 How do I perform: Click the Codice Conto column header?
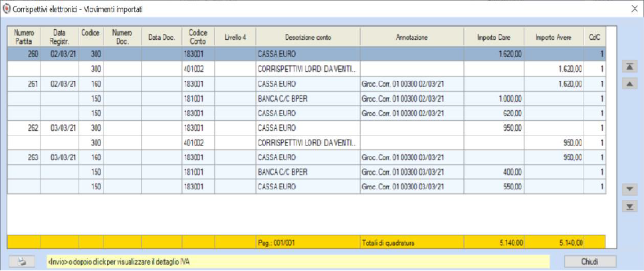[x=198, y=37]
